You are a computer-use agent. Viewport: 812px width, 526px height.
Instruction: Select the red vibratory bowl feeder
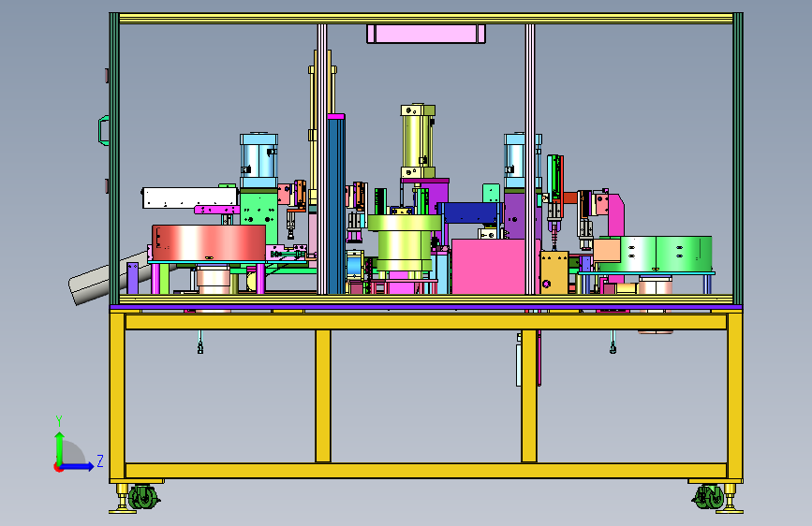point(209,242)
